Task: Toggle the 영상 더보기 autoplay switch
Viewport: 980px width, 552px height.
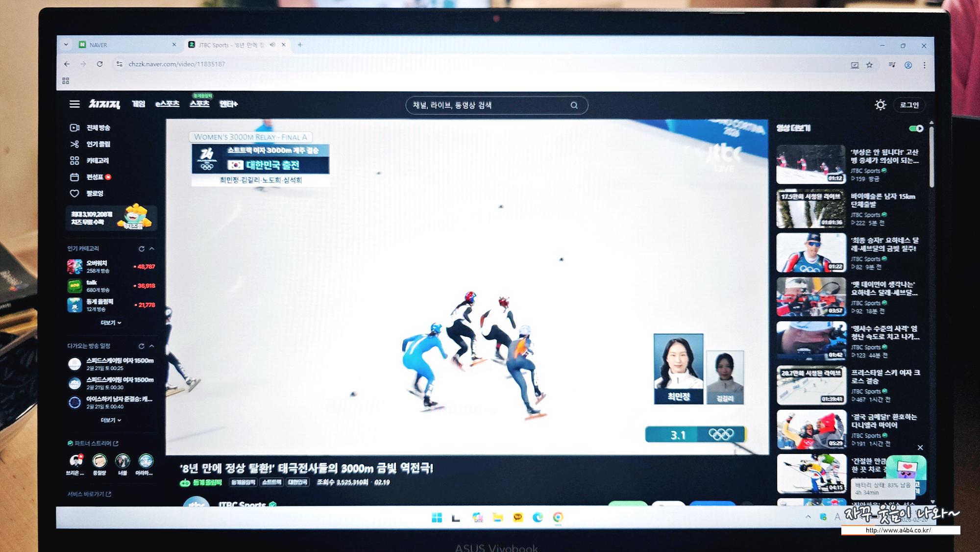Action: click(x=916, y=128)
